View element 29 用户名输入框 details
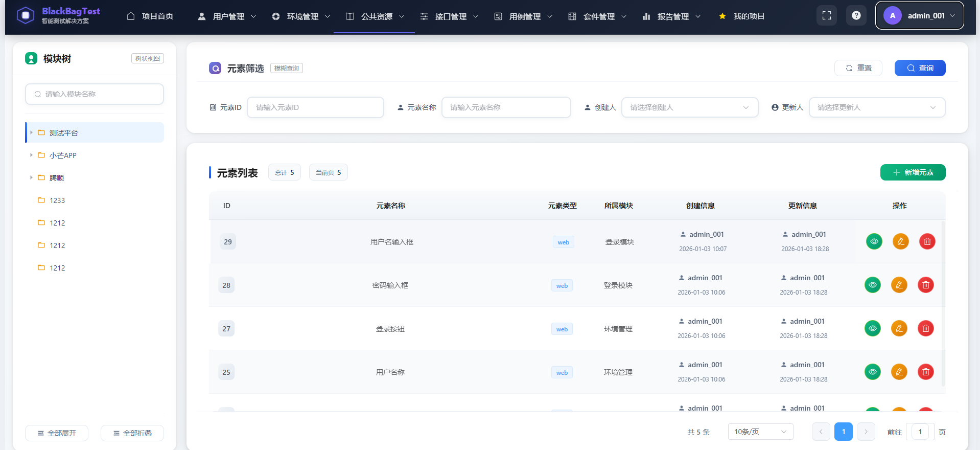This screenshot has width=980, height=450. [x=874, y=241]
